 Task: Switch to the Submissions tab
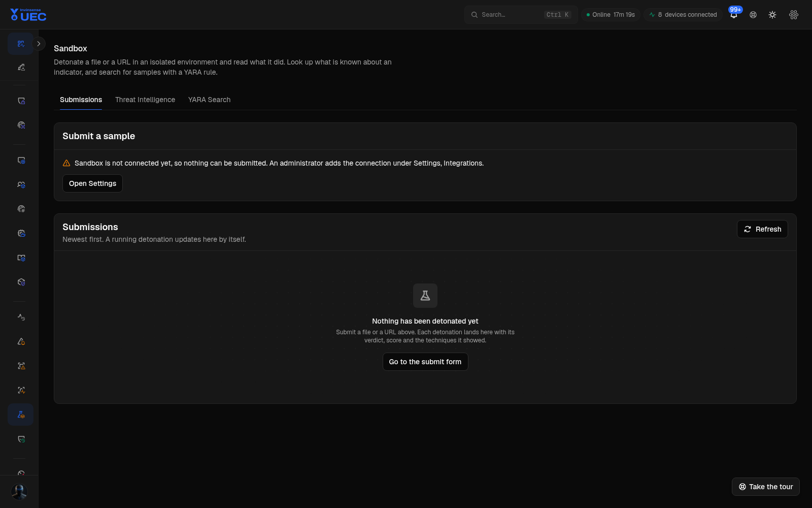[81, 100]
